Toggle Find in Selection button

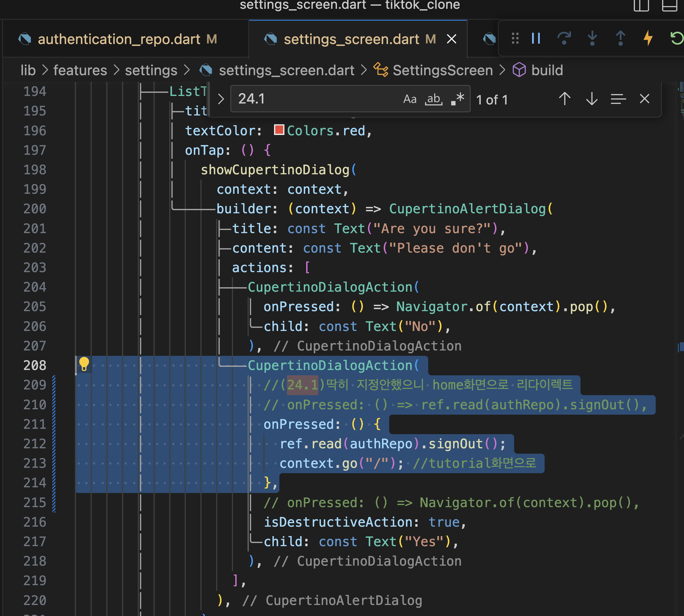coord(618,99)
